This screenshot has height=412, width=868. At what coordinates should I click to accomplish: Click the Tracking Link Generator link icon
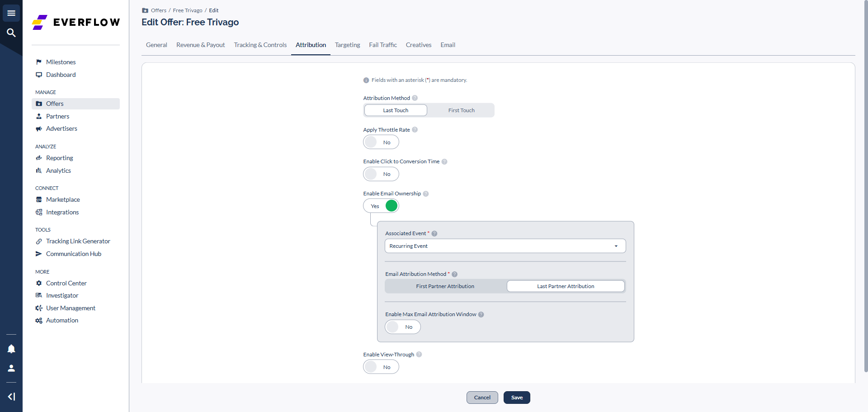(39, 241)
